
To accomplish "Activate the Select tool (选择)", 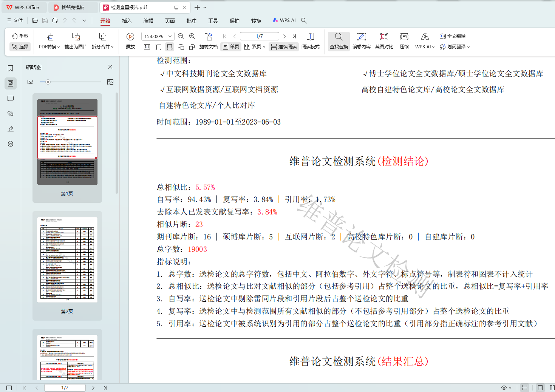I will click(20, 47).
